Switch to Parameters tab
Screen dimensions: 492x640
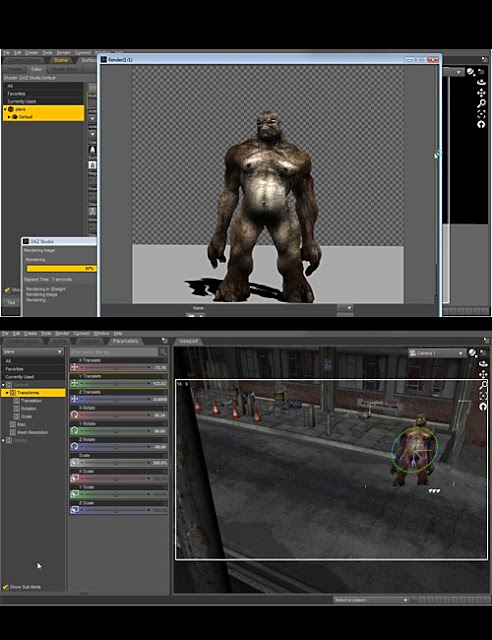pos(125,341)
